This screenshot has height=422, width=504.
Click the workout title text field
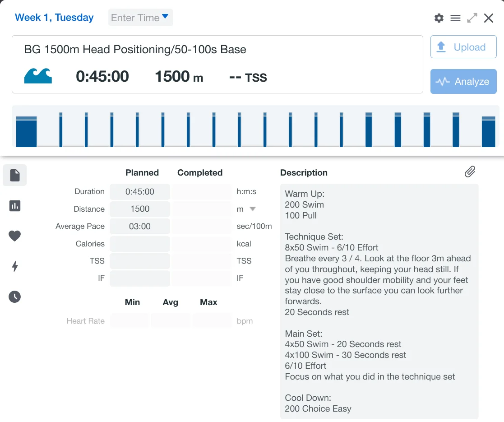point(135,50)
